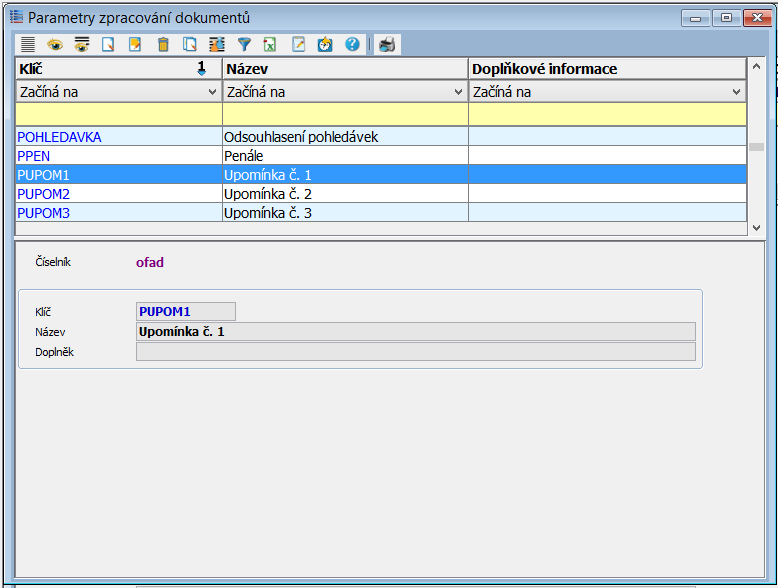The image size is (778, 588).
Task: Export the table with the Excel icon
Action: point(270,44)
